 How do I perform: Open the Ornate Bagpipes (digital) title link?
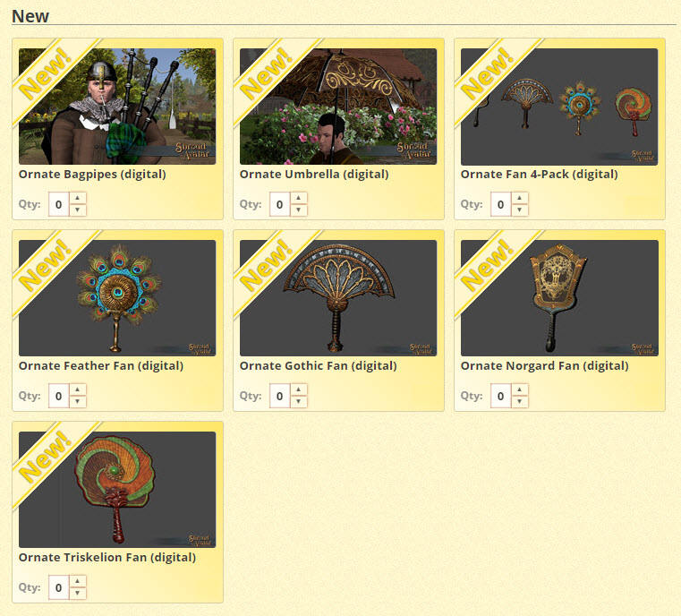coord(92,175)
